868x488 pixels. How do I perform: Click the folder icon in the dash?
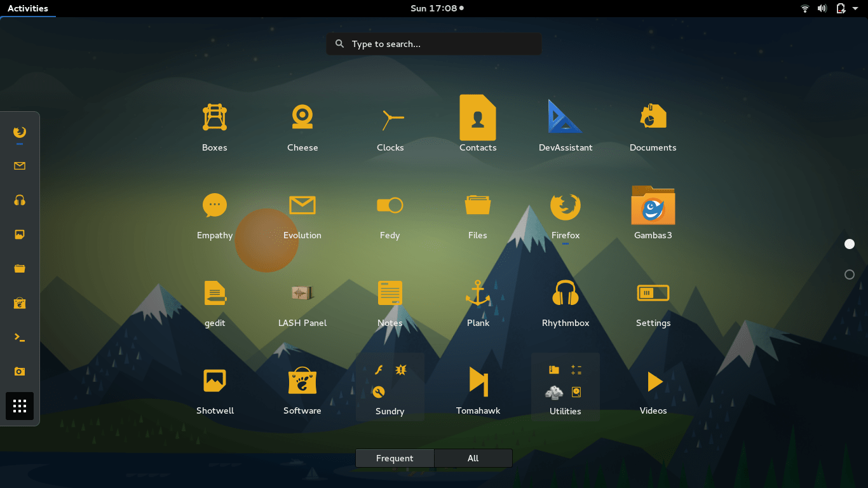coord(20,269)
